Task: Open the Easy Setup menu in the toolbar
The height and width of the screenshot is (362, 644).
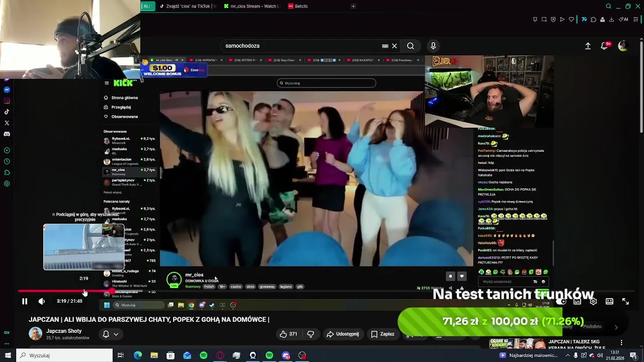Action: [x=635, y=20]
